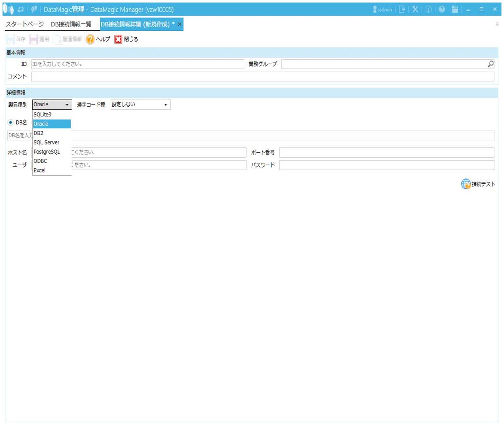504x430 pixels.
Task: Click the 閉じる red X toolbar icon
Action: tap(118, 39)
